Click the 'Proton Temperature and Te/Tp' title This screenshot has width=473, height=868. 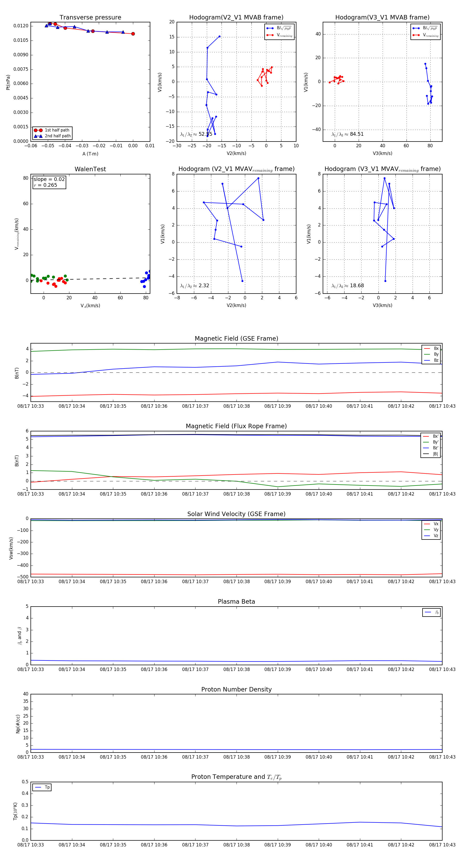pyautogui.click(x=236, y=777)
